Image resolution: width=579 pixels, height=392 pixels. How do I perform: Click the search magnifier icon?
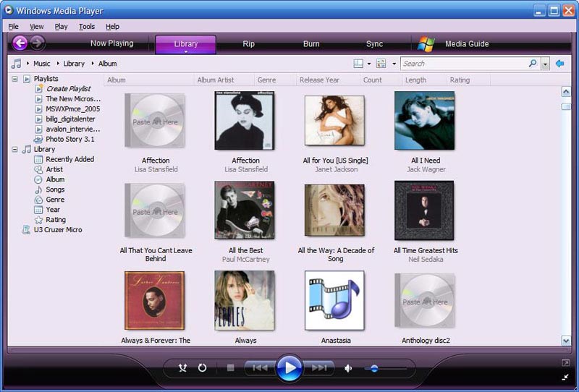point(533,63)
